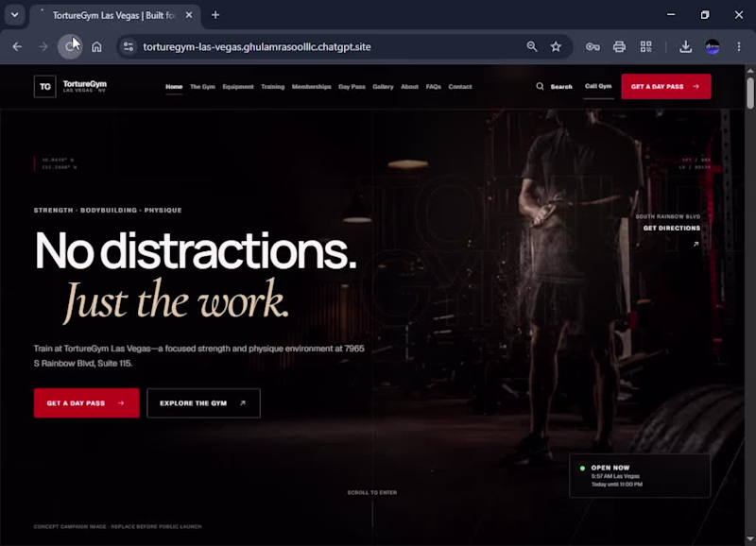
Task: Open the Day Pass nav item
Action: (x=352, y=87)
